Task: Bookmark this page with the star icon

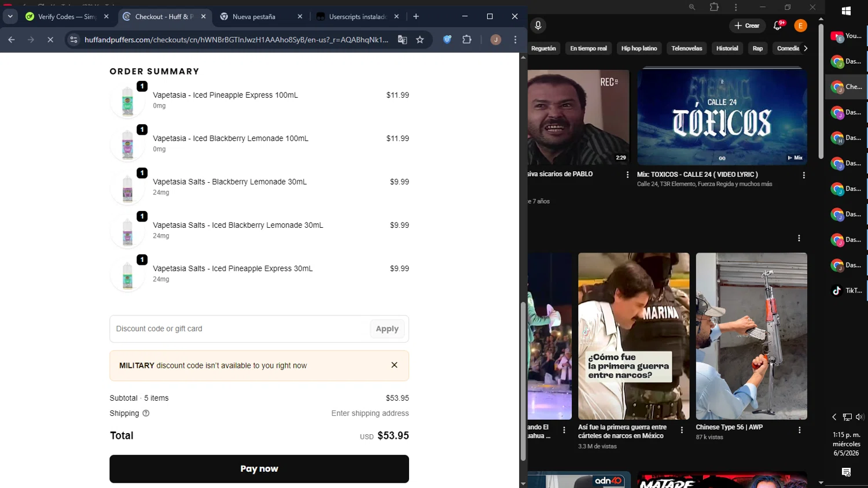Action: 420,40
